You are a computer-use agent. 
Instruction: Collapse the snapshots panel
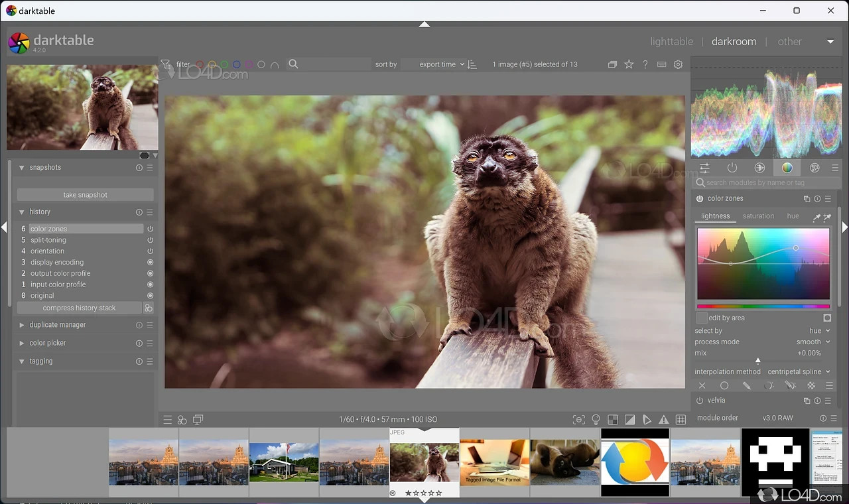(22, 168)
